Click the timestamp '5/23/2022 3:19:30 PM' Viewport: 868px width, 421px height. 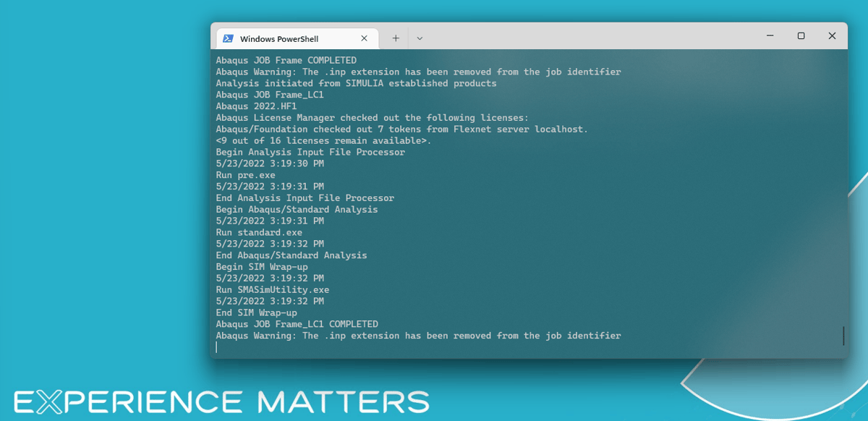tap(270, 163)
